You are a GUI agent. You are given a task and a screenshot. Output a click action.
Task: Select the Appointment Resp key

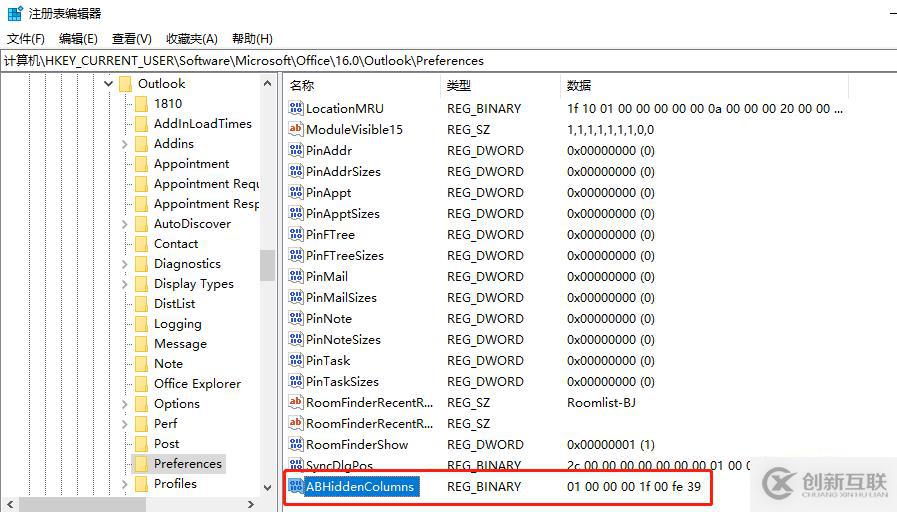point(207,204)
